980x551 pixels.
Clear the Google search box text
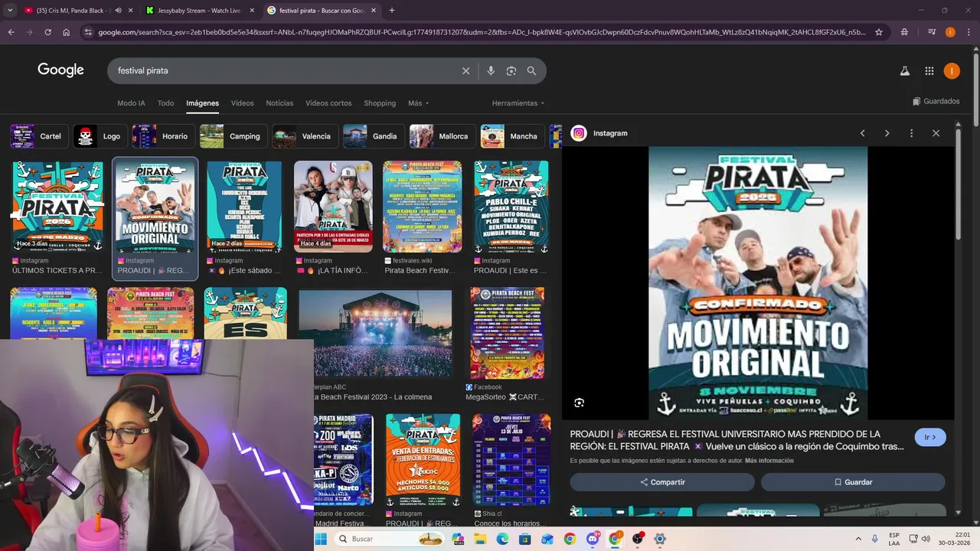click(465, 70)
